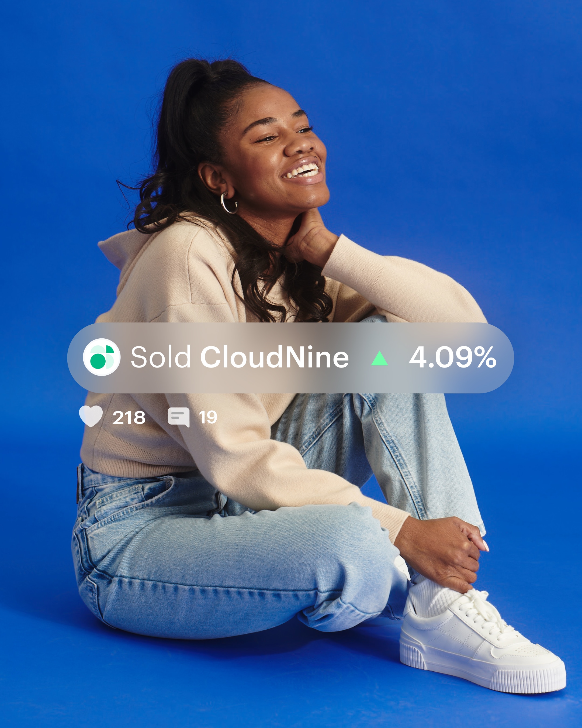Click the silver hoop earring

(229, 202)
